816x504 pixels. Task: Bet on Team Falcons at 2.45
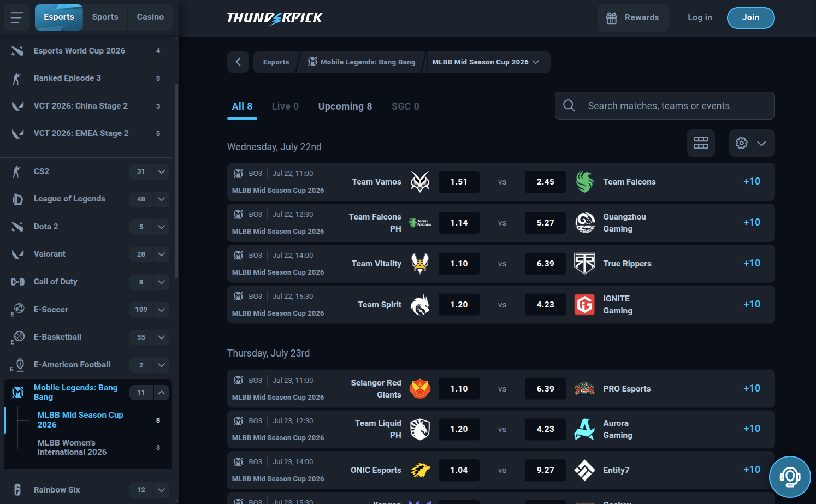point(545,182)
